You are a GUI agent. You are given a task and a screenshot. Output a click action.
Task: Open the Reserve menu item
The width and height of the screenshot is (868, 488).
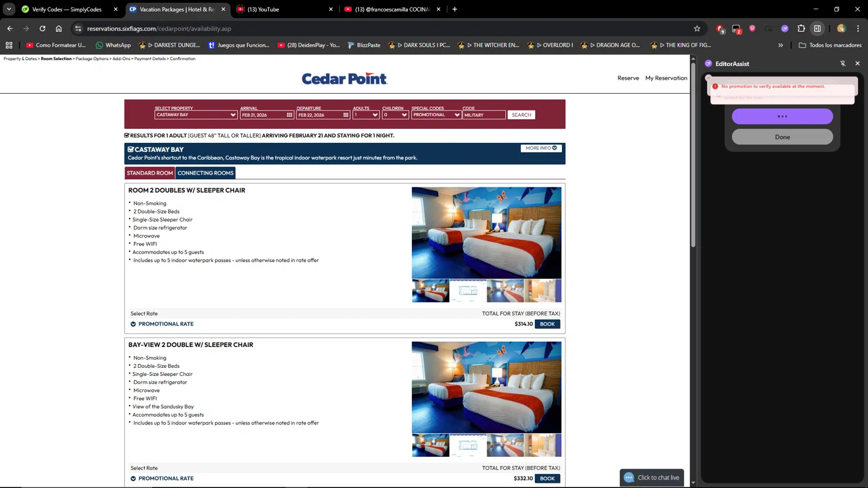tap(628, 78)
